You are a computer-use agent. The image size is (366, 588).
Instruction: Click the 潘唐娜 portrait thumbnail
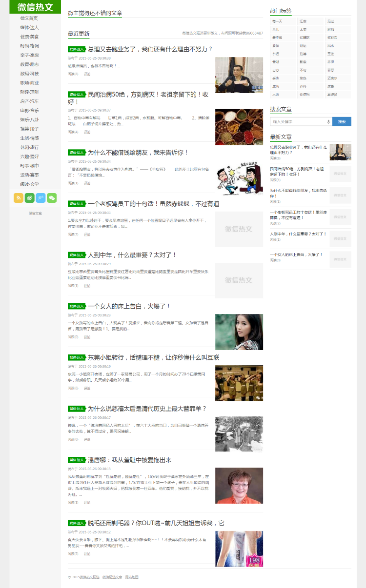coord(239,486)
